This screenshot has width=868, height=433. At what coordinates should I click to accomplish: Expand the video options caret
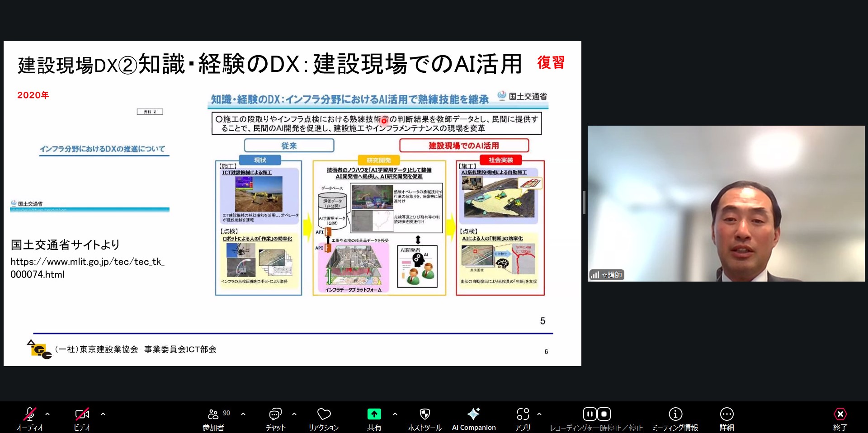[x=103, y=414]
